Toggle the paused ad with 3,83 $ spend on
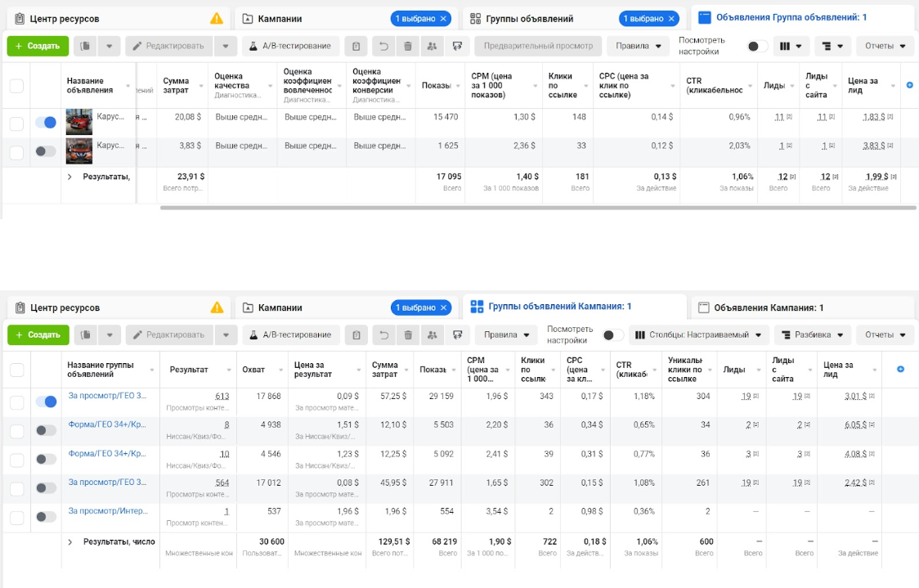The height and width of the screenshot is (588, 919). coord(46,151)
